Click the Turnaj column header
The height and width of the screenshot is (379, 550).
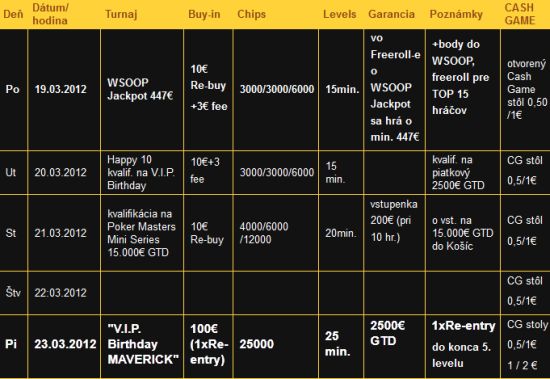(x=121, y=14)
